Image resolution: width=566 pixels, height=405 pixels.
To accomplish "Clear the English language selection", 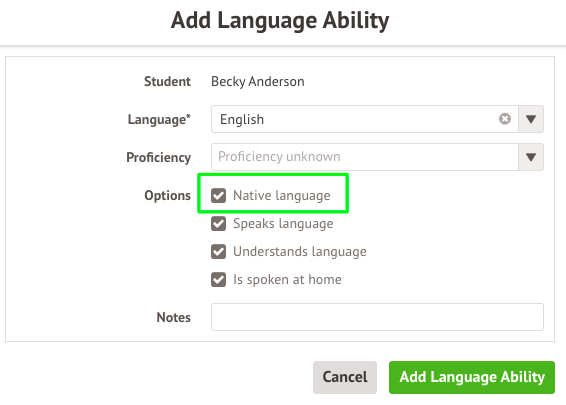I will point(505,119).
